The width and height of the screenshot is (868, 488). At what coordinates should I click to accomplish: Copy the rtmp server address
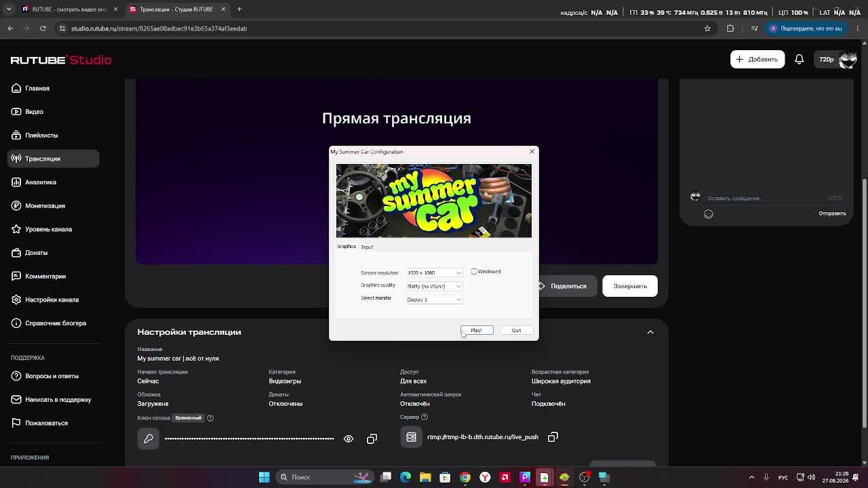[553, 437]
